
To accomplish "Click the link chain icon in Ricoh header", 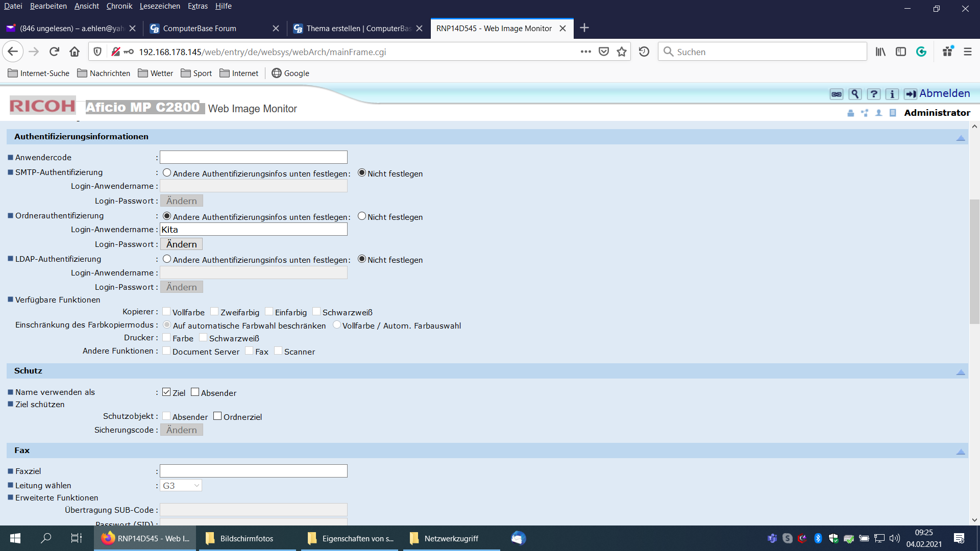I will 836,94.
